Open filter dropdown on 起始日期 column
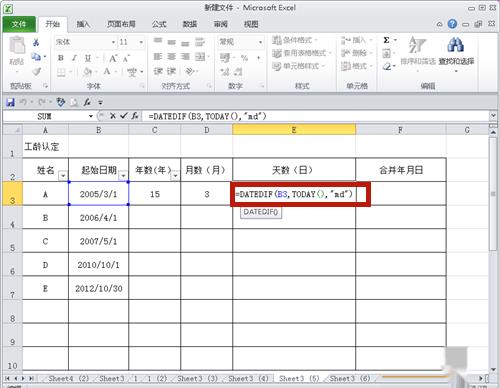 click(123, 175)
